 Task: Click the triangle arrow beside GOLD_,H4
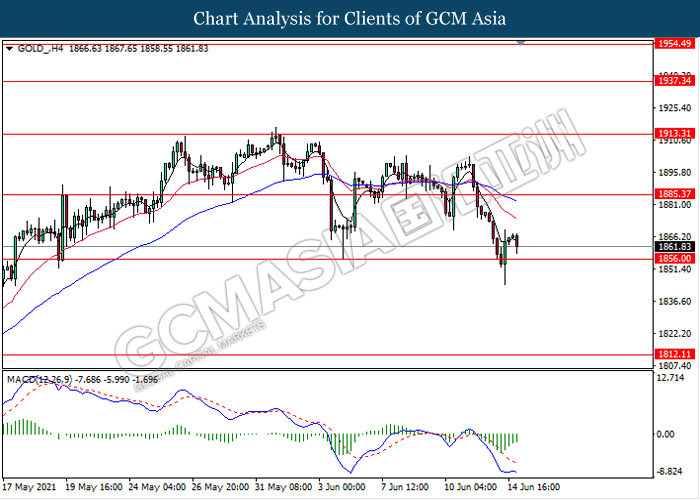pos(9,49)
